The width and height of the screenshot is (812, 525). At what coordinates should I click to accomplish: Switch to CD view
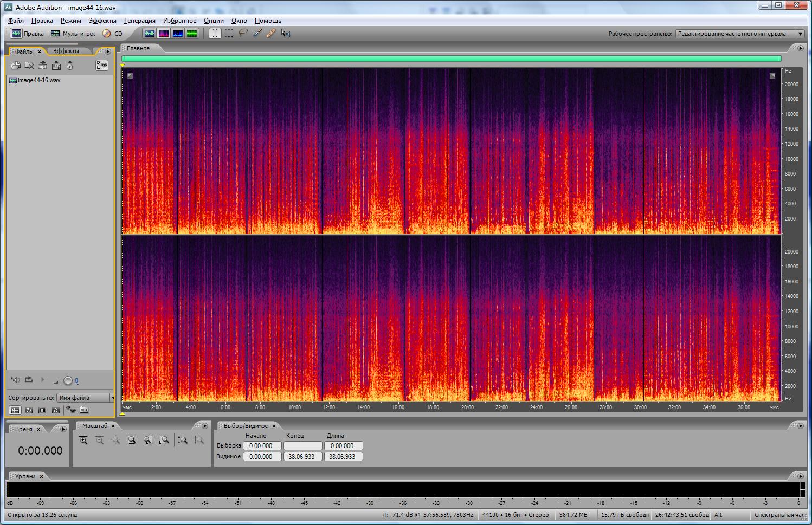tap(113, 34)
